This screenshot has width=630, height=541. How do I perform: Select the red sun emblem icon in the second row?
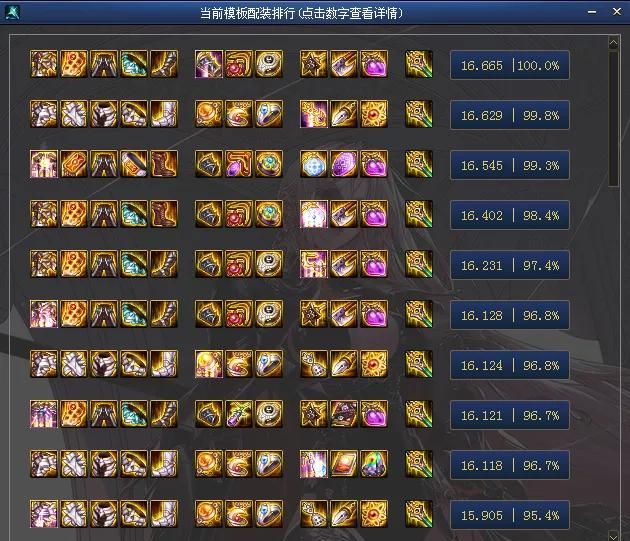click(374, 114)
